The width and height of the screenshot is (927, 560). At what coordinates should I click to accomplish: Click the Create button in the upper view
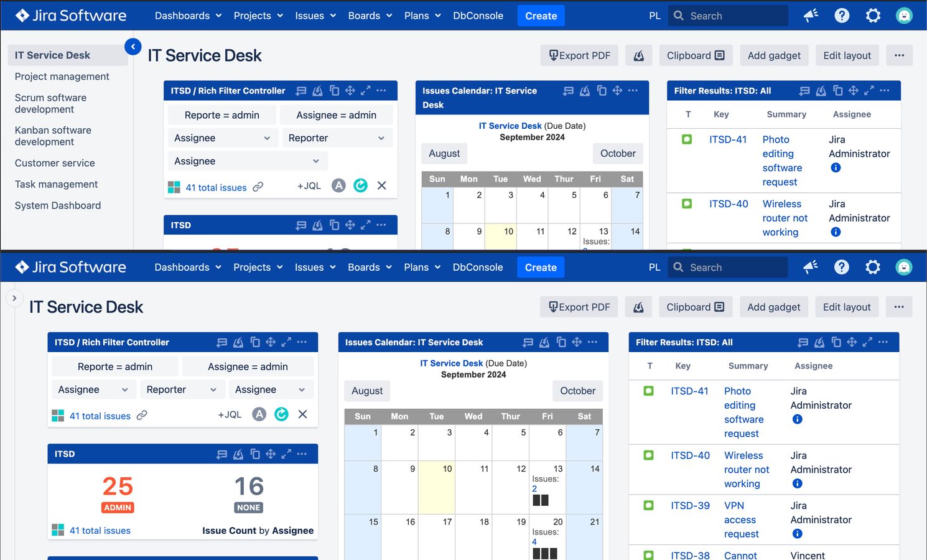click(541, 16)
